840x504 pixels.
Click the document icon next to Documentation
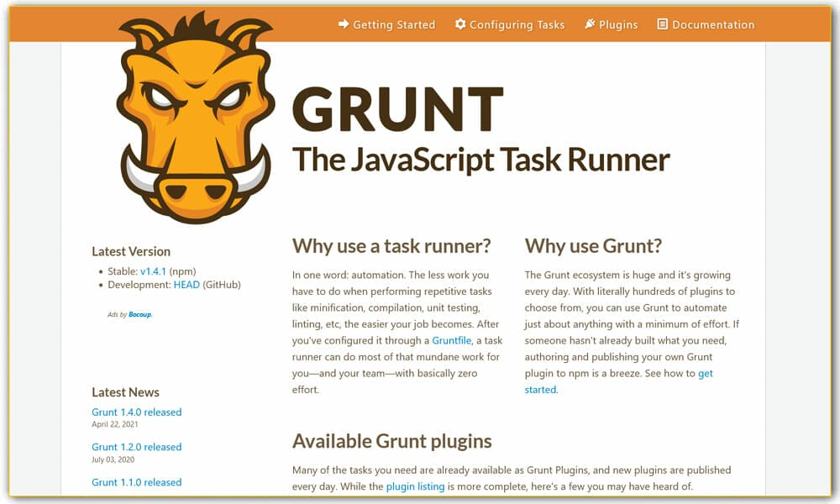pos(663,24)
